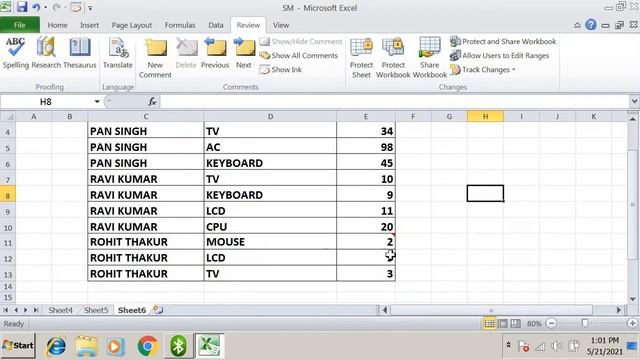Expand the Name Box dropdown
The width and height of the screenshot is (640, 360).
(x=97, y=102)
